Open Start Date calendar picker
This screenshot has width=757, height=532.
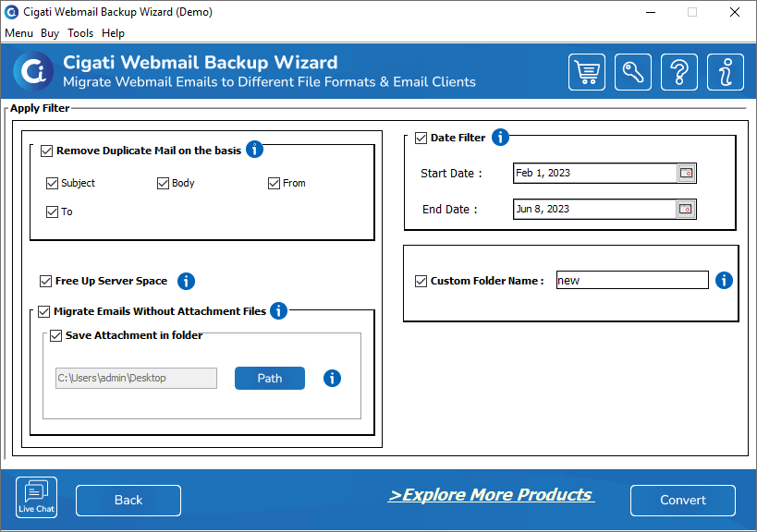pos(686,173)
